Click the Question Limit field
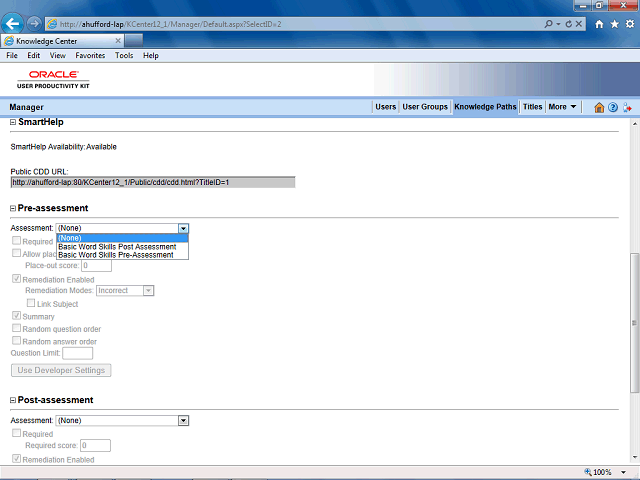 (x=78, y=353)
